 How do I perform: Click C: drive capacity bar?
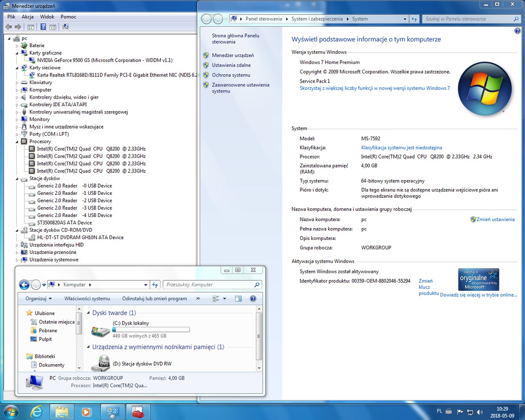point(151,330)
